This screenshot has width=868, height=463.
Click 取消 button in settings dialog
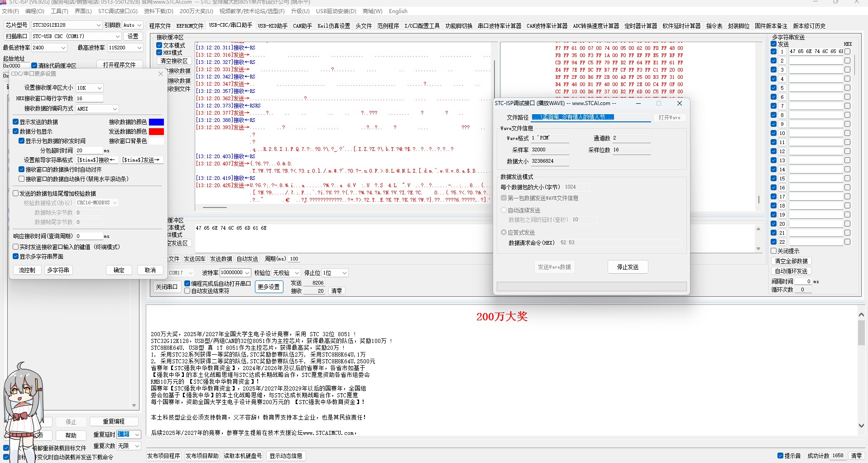[x=150, y=270]
